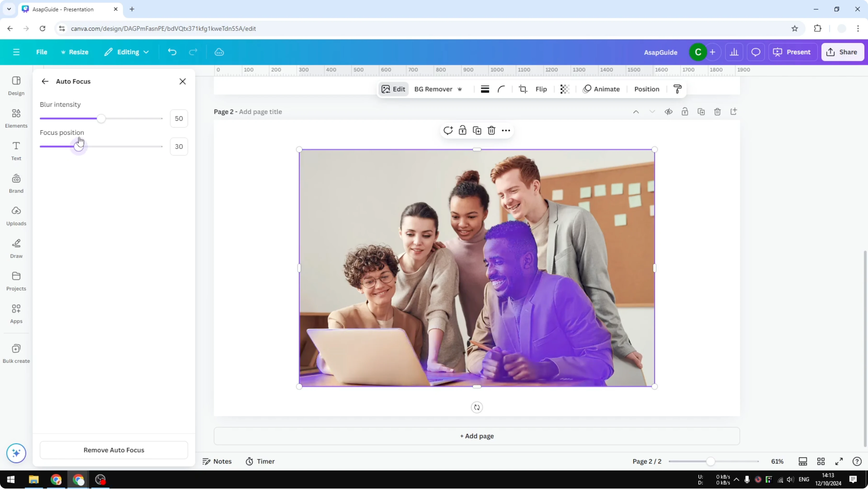Switch to the Uploads panel

coord(16,215)
